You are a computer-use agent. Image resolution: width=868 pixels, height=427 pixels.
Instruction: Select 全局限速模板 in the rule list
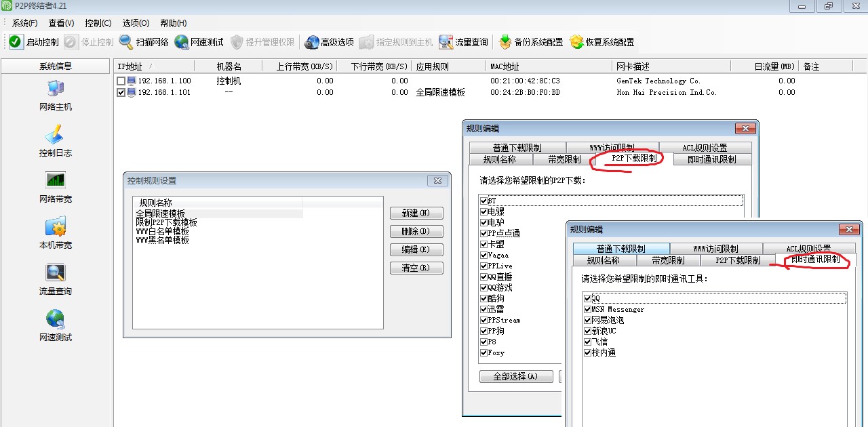(160, 213)
